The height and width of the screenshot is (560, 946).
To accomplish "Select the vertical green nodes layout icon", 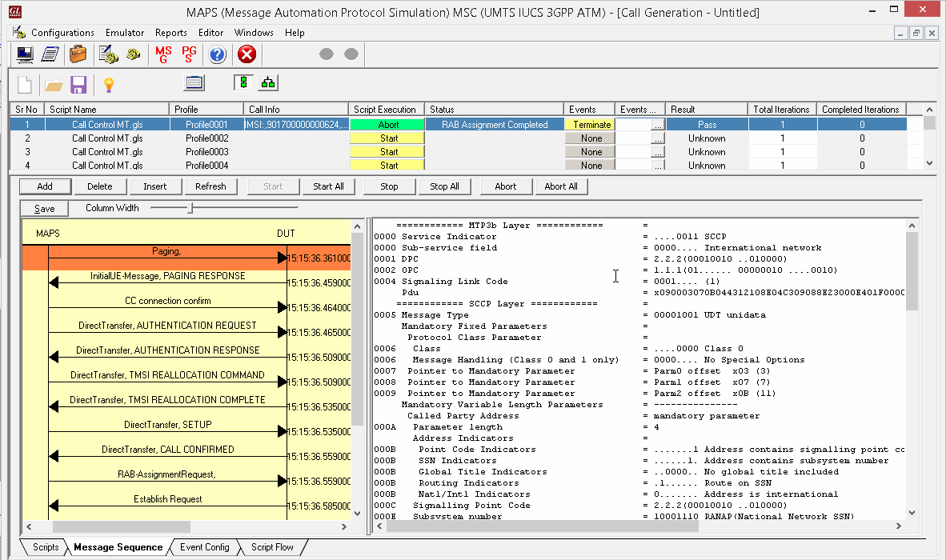I will (x=243, y=82).
